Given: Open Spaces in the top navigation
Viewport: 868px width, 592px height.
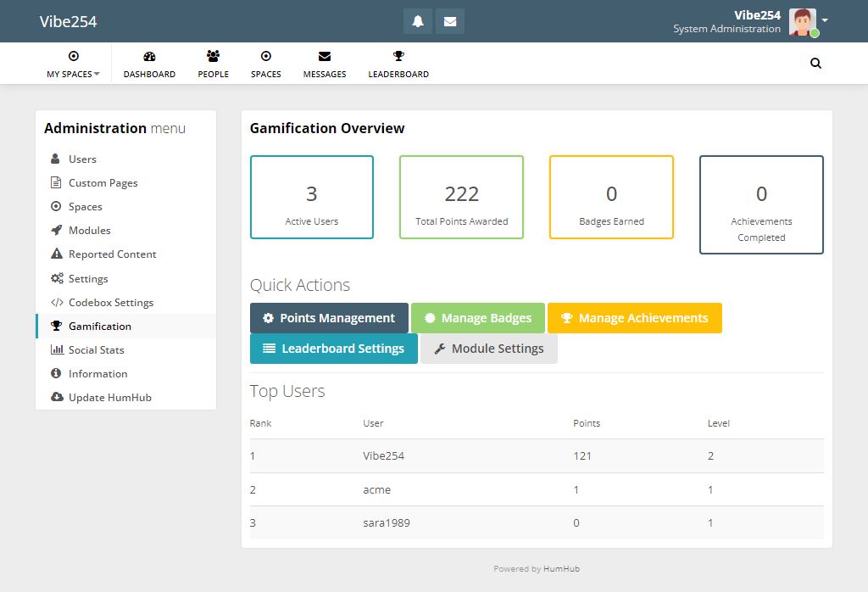Looking at the screenshot, I should pos(265,64).
